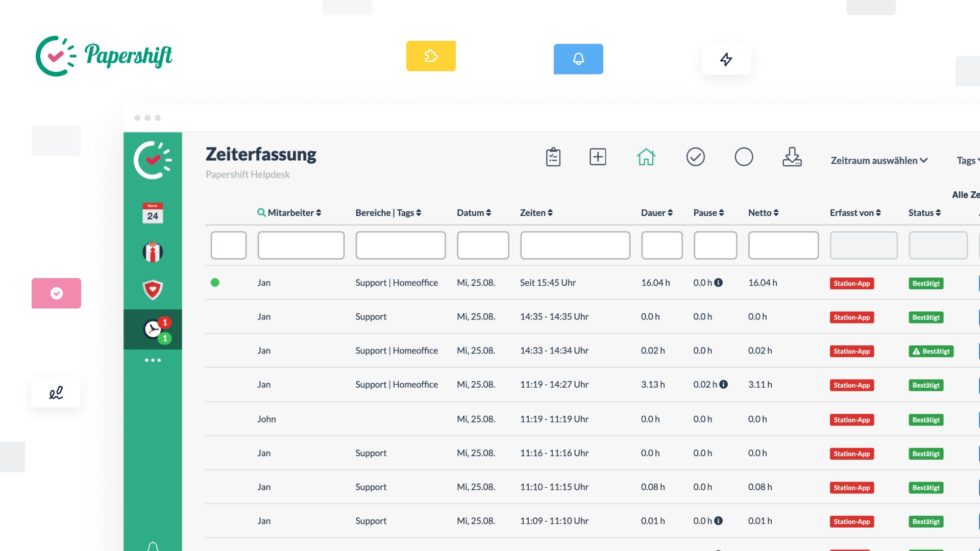
Task: Click the Station-App badge in first row
Action: click(x=851, y=284)
